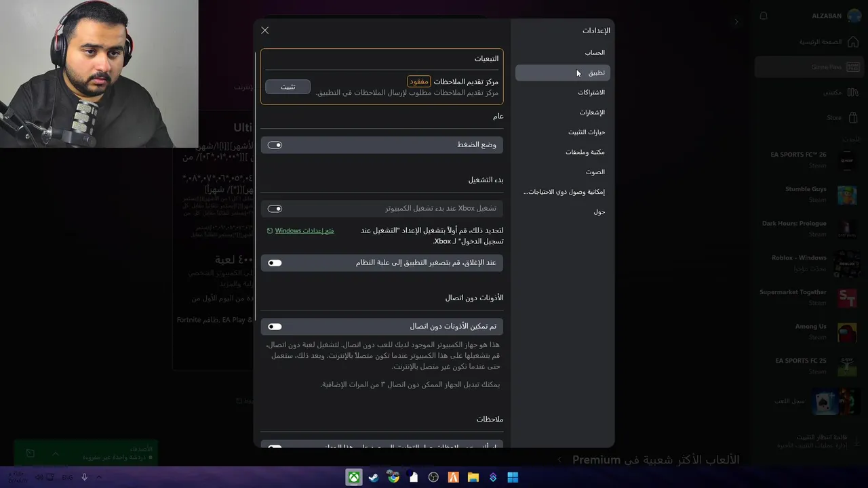Click the microphone icon in system tray

[84, 477]
